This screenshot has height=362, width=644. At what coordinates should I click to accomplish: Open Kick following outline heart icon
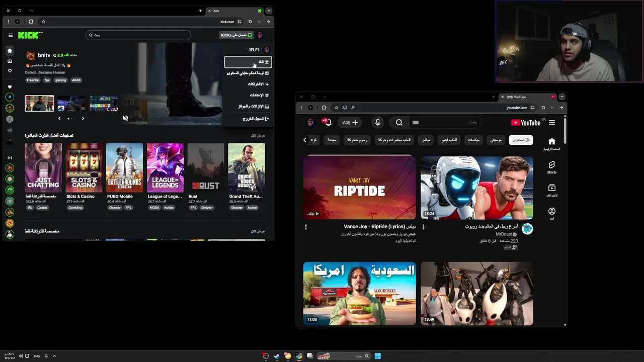point(10,71)
